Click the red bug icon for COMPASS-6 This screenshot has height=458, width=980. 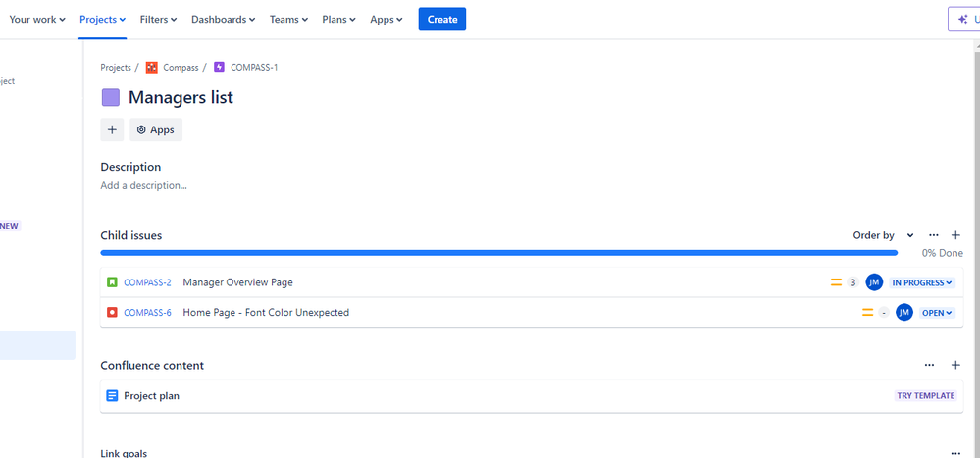coord(112,312)
